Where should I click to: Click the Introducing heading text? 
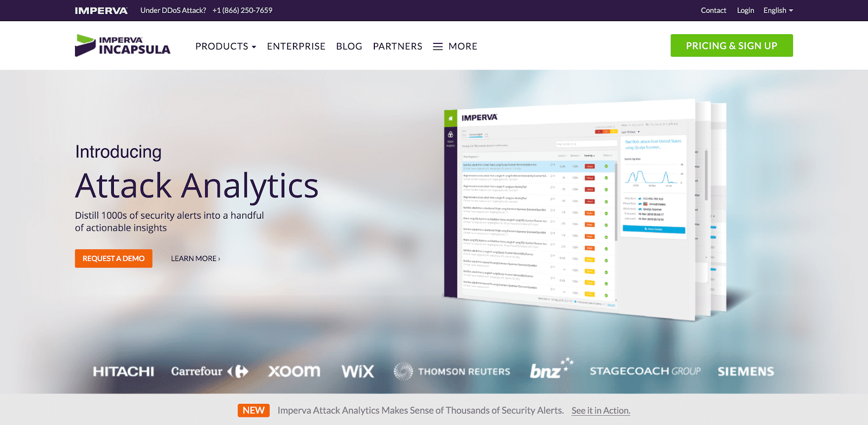pyautogui.click(x=118, y=151)
